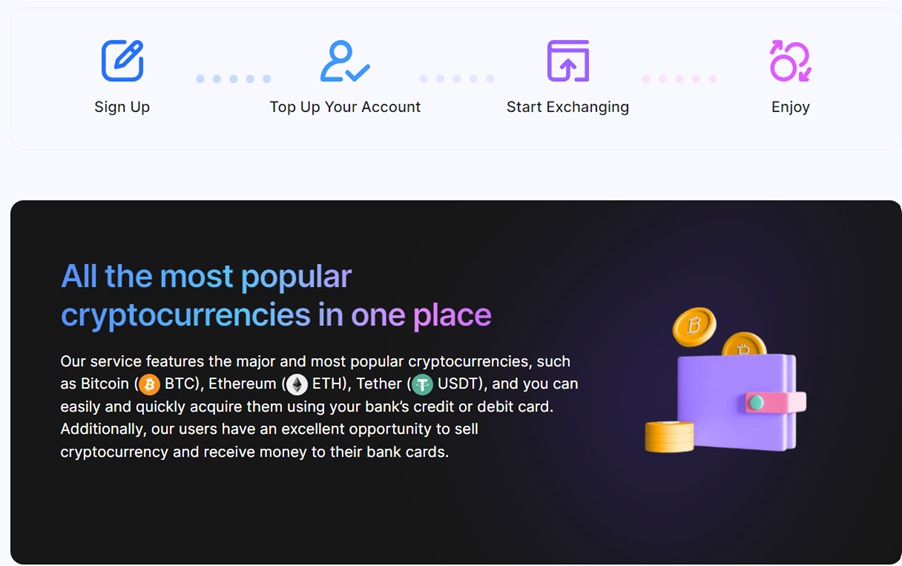Viewport: 902px width, 566px height.
Task: Click the Sign Up pencil icon
Action: point(123,60)
